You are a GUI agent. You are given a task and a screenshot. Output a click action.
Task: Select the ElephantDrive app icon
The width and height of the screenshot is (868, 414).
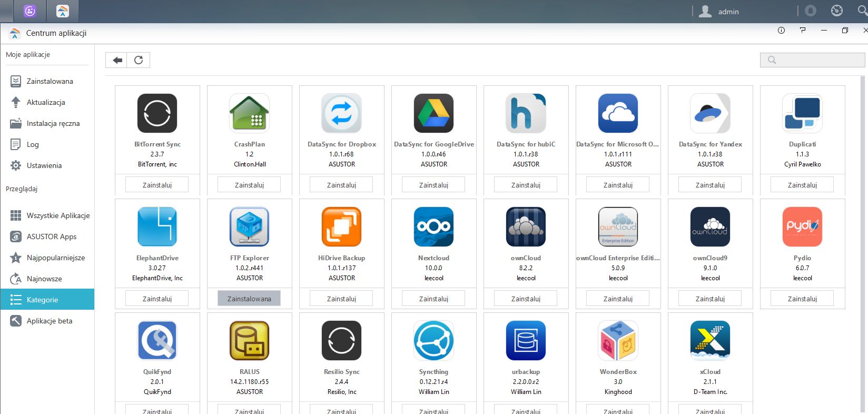[157, 227]
